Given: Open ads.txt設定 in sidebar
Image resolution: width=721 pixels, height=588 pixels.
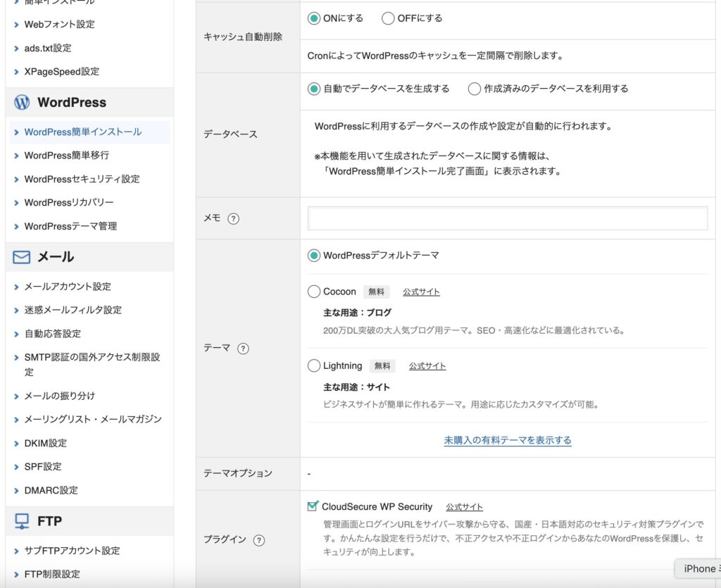Looking at the screenshot, I should point(48,48).
